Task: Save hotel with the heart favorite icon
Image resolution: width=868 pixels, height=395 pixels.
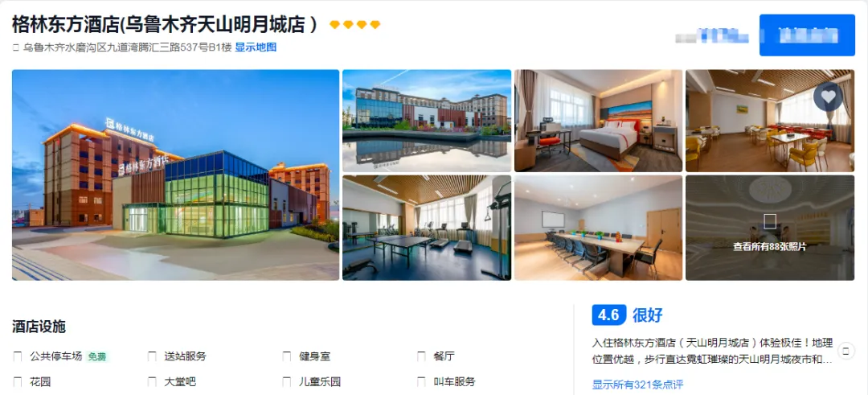Action: [828, 97]
